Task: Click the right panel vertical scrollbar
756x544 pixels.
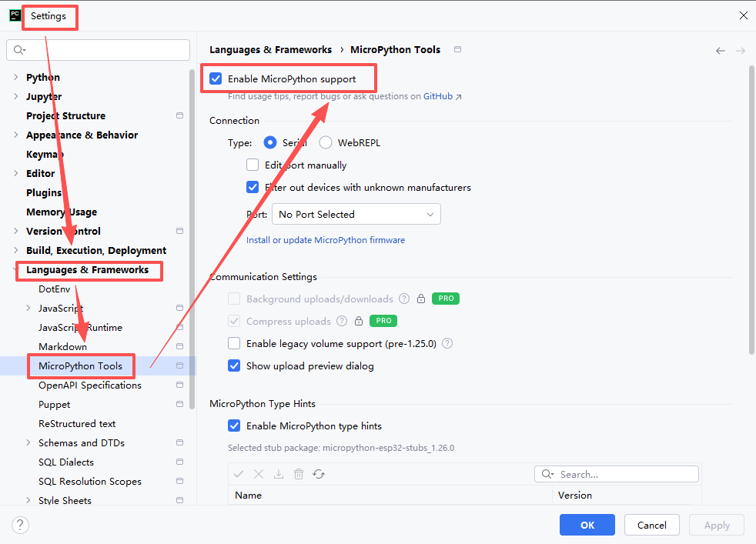Action: (x=751, y=210)
